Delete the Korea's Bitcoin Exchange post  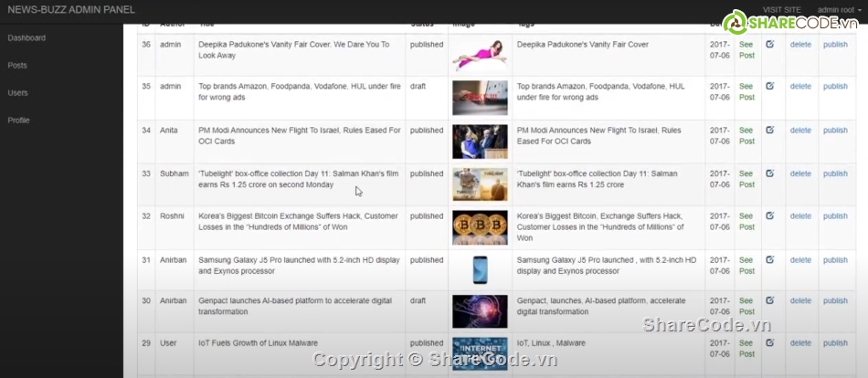pos(800,216)
